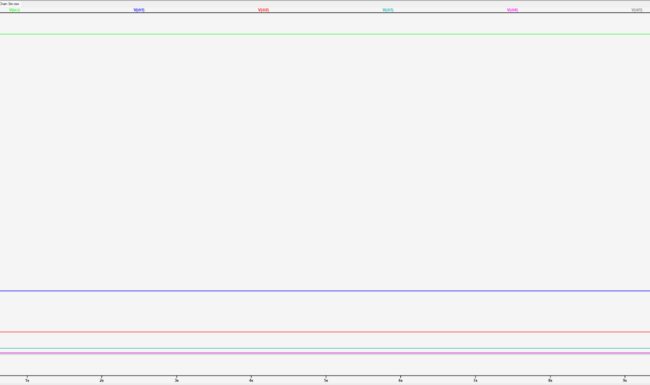Click the 4s tick on time axis
The width and height of the screenshot is (650, 385).
click(x=251, y=380)
